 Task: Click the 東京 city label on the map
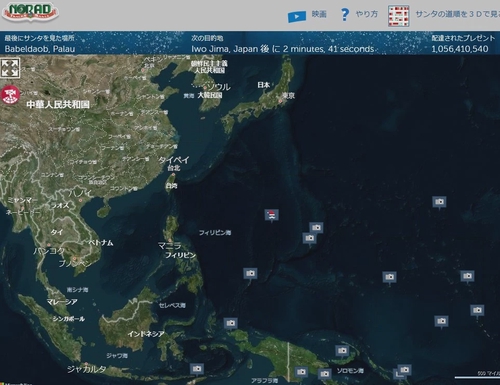(288, 96)
